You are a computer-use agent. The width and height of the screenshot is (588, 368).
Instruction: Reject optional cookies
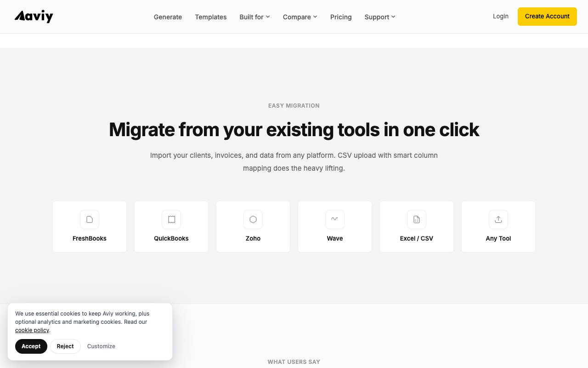pos(65,346)
